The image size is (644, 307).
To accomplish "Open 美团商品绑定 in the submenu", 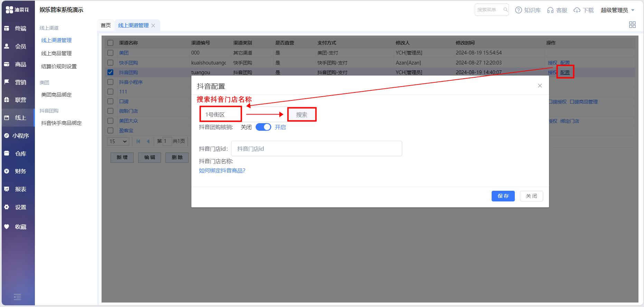I will pos(56,95).
